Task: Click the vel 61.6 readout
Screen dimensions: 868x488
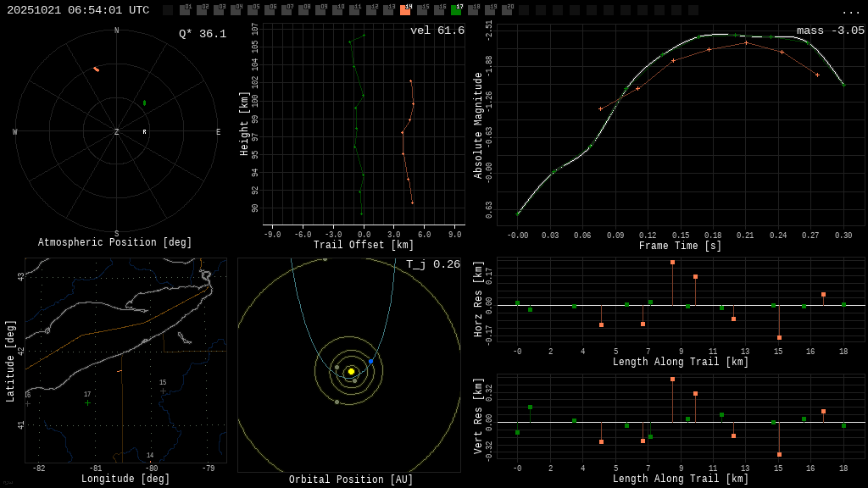Action: click(x=437, y=30)
